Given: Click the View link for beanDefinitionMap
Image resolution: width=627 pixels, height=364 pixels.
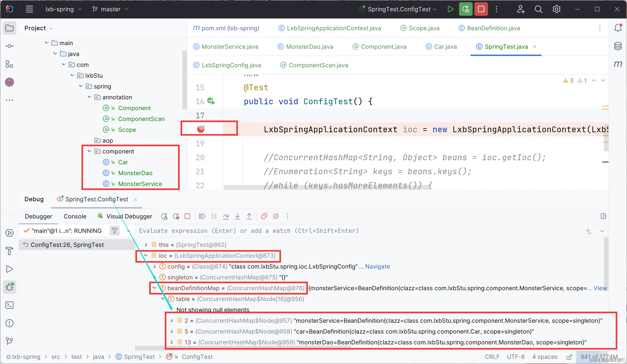Looking at the screenshot, I should pyautogui.click(x=600, y=288).
